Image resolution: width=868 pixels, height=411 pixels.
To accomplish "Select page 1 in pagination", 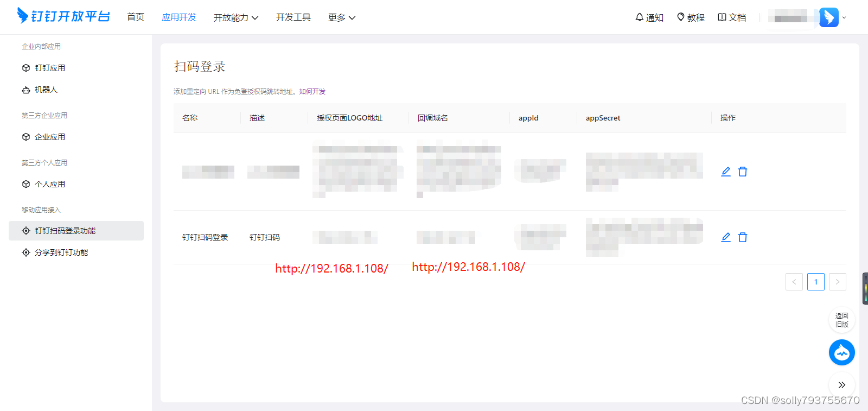I will (816, 282).
